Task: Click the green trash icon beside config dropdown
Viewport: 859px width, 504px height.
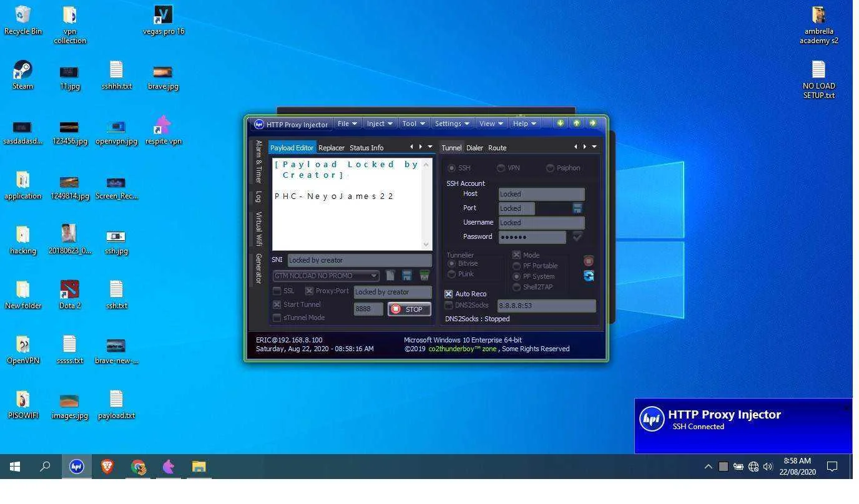Action: [x=425, y=275]
